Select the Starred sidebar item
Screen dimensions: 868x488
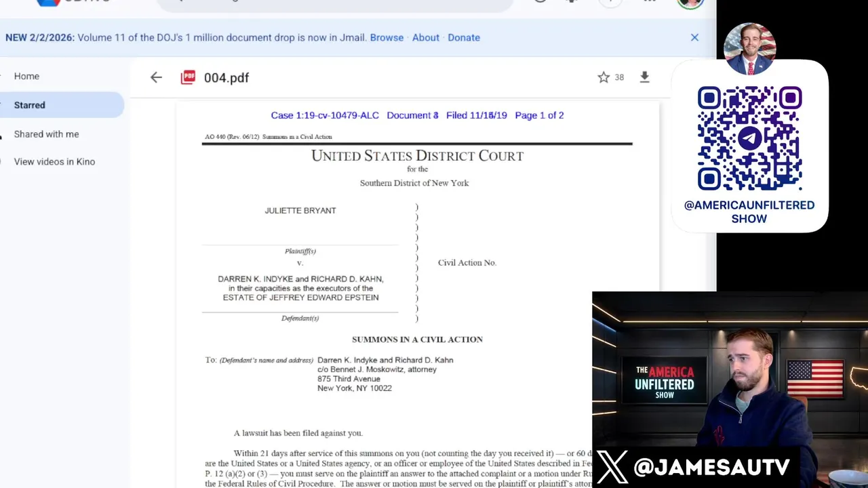tap(62, 105)
